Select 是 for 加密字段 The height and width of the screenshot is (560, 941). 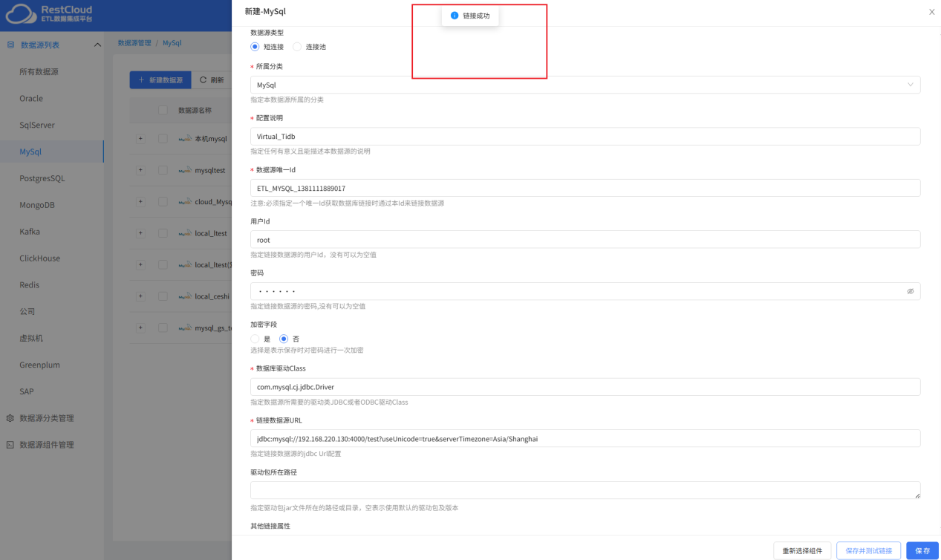click(255, 339)
